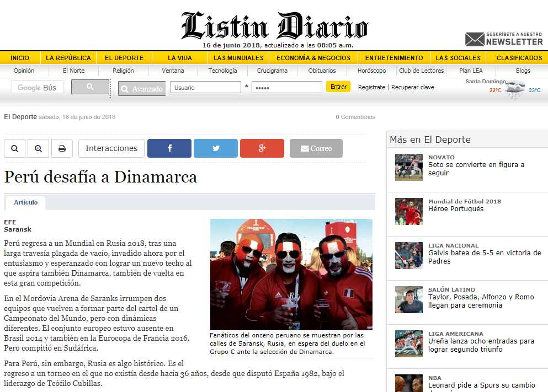Open 'Galvis batea de 5-5' headline
548x392 pixels.
[485, 257]
